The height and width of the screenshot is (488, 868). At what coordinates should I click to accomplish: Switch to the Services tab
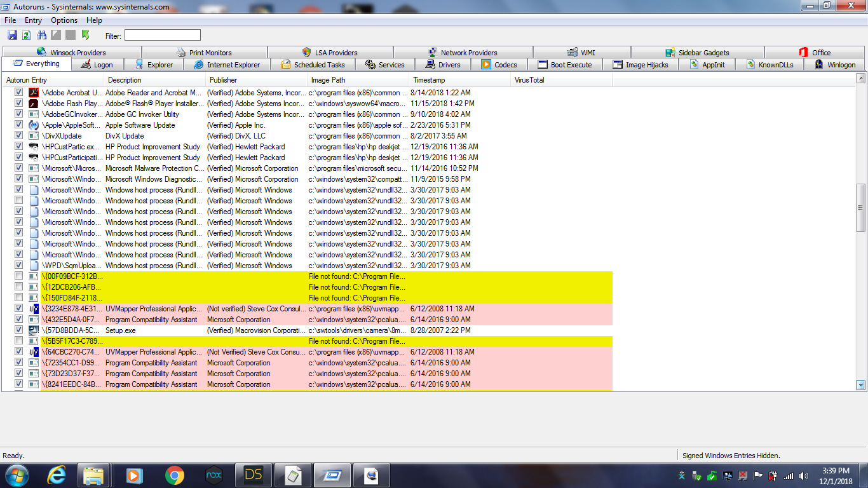pyautogui.click(x=384, y=65)
